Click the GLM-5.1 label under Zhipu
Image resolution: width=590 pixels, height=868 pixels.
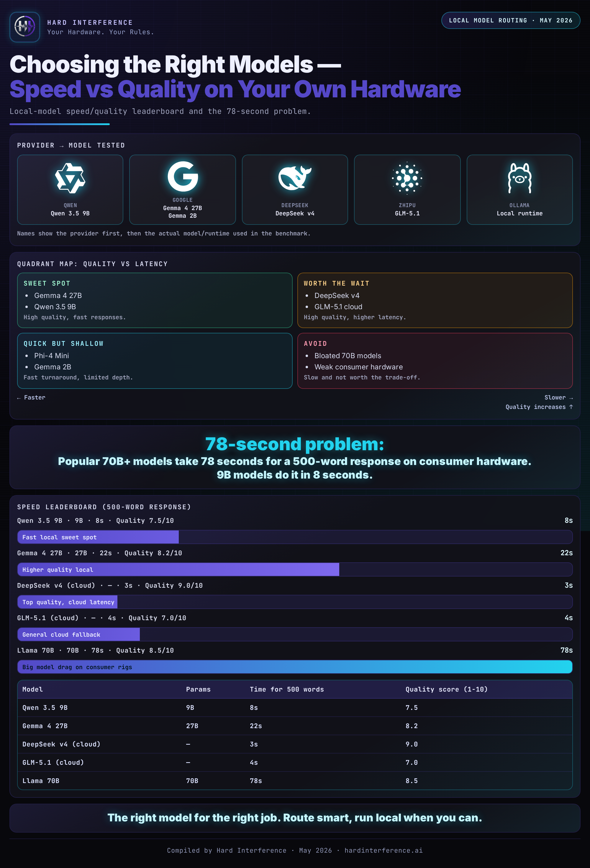[x=407, y=213]
